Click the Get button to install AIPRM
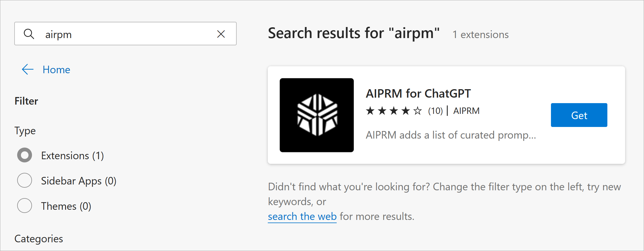The width and height of the screenshot is (644, 251). [579, 115]
